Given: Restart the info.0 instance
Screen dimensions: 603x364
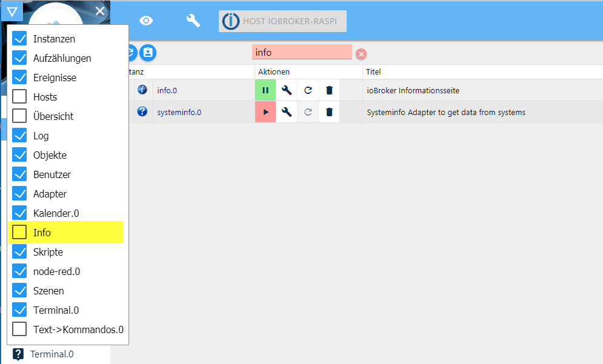Looking at the screenshot, I should coord(308,90).
